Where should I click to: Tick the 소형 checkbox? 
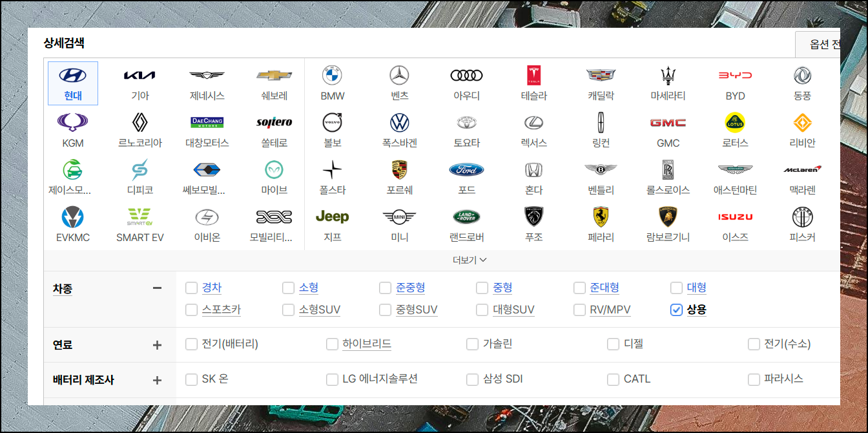288,288
